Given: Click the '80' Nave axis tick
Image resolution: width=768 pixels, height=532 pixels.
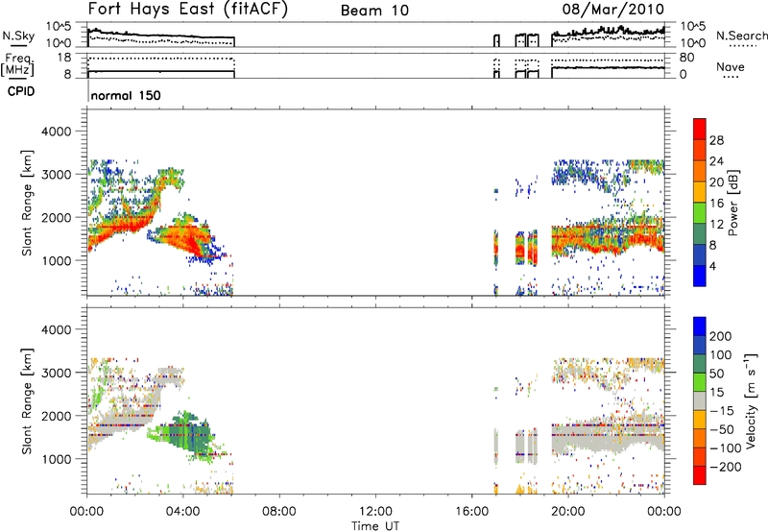Looking at the screenshot, I should pyautogui.click(x=686, y=58).
